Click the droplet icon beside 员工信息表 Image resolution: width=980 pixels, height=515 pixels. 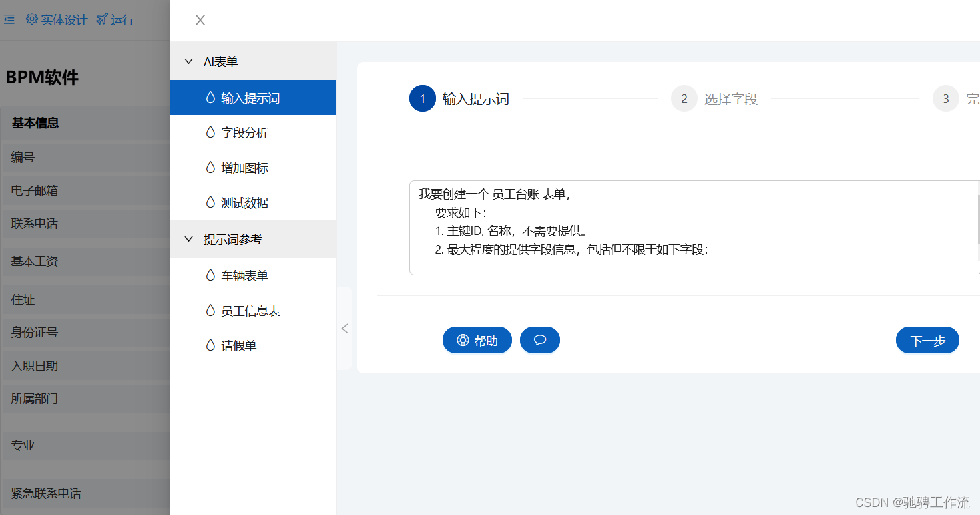[210, 310]
